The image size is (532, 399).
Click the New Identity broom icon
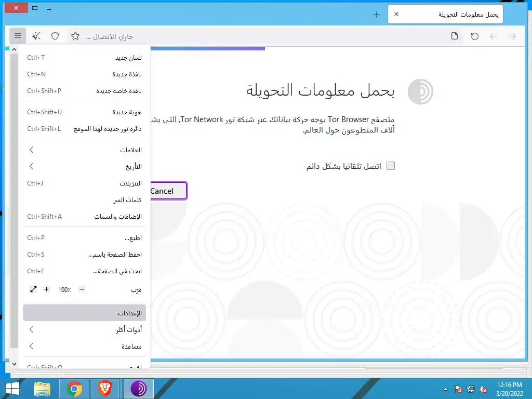click(x=36, y=36)
